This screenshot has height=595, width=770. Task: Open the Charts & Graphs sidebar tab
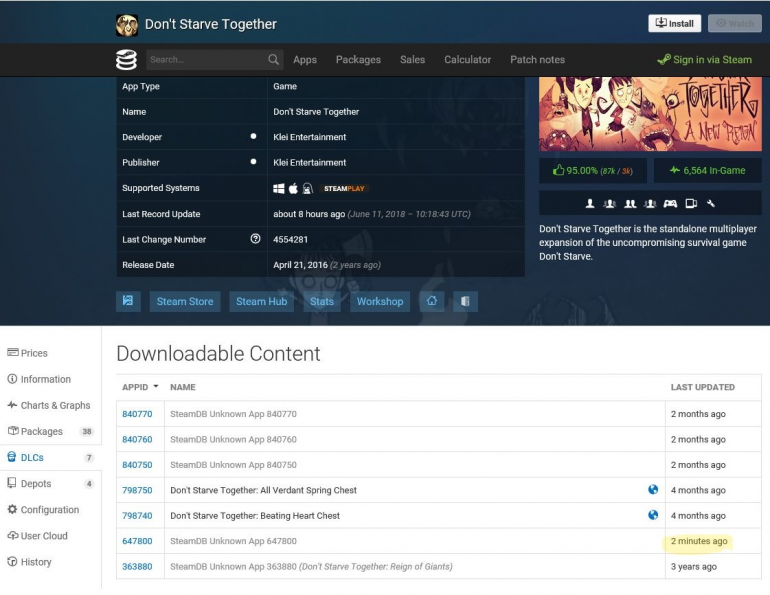[51, 405]
